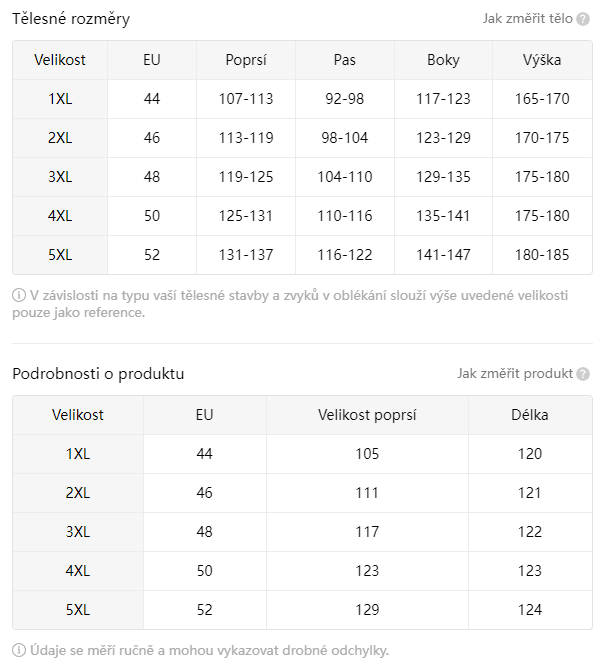Click the info icon before "Údaje se měří ručně"
This screenshot has height=670, width=603.
19,650
